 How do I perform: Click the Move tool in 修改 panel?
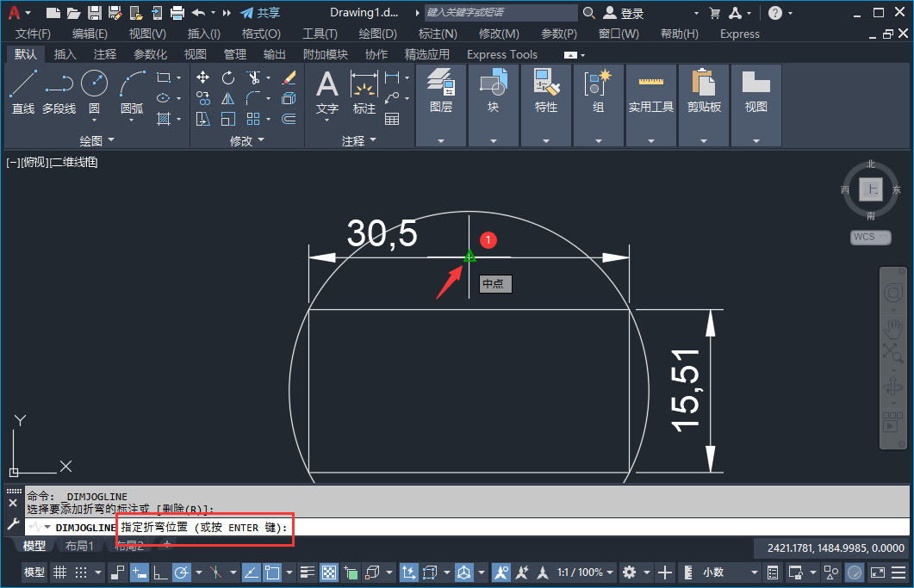pyautogui.click(x=203, y=77)
